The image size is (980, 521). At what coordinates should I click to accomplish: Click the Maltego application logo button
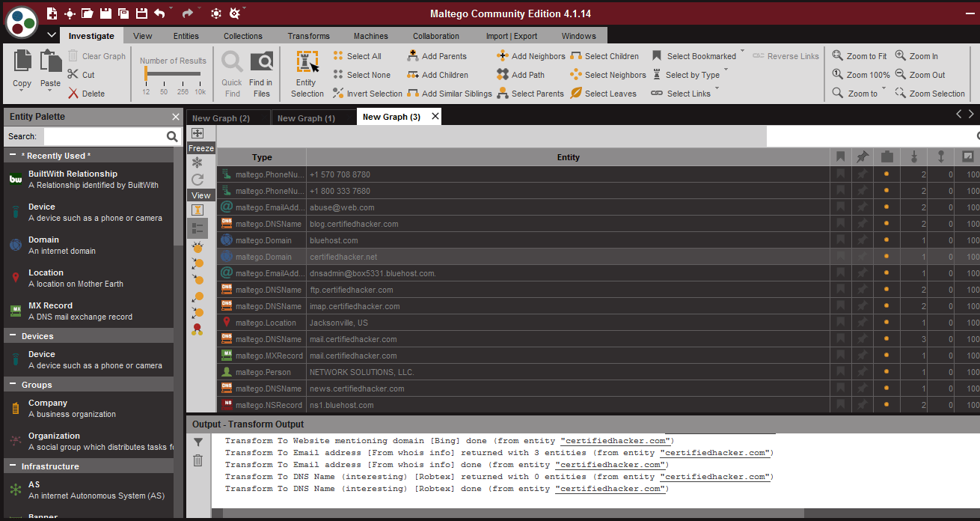click(22, 21)
